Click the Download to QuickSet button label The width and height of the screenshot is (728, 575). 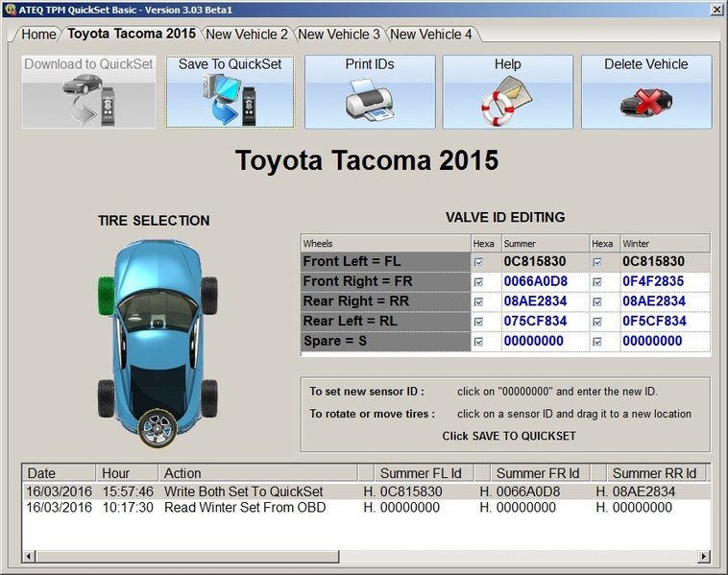click(x=88, y=64)
